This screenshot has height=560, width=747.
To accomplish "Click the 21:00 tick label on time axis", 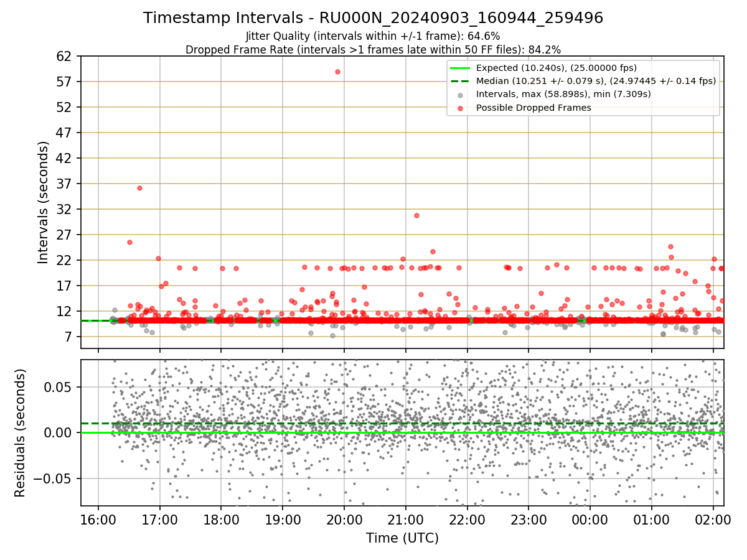I will (x=406, y=520).
